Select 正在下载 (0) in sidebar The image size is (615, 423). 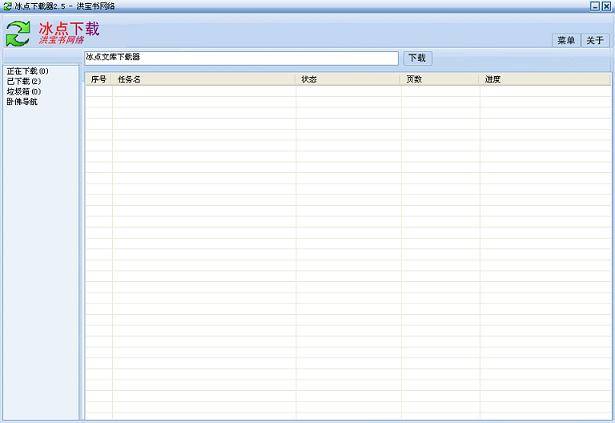click(x=27, y=71)
